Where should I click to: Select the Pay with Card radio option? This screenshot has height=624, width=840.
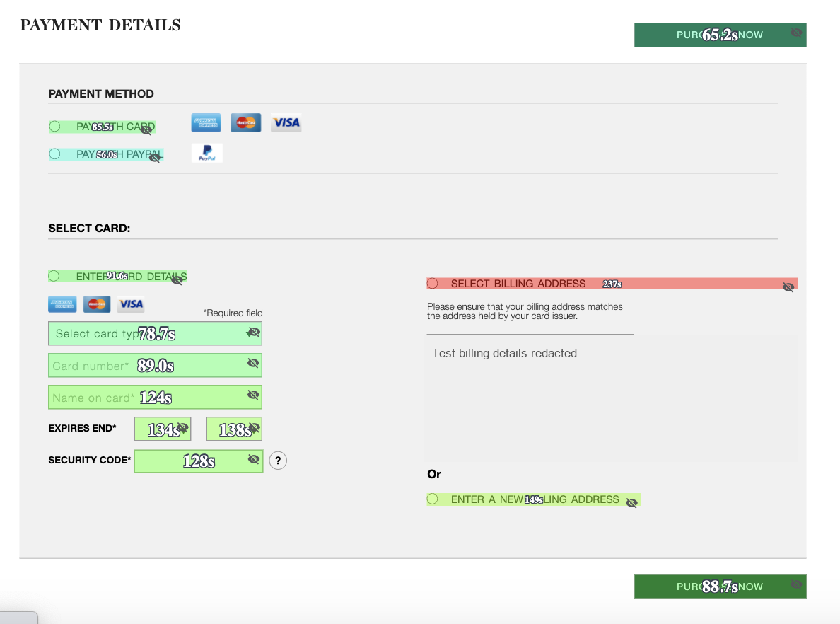54,127
